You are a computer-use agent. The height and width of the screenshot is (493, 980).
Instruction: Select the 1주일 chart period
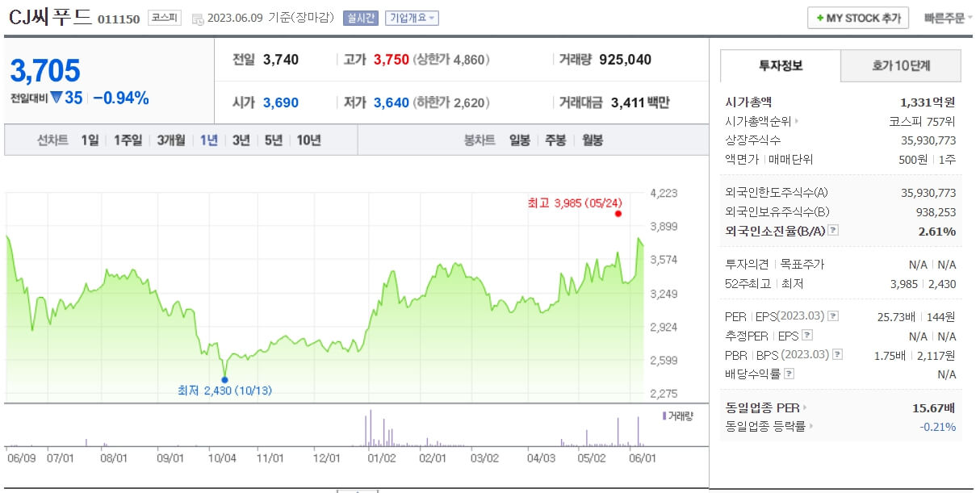(x=128, y=140)
